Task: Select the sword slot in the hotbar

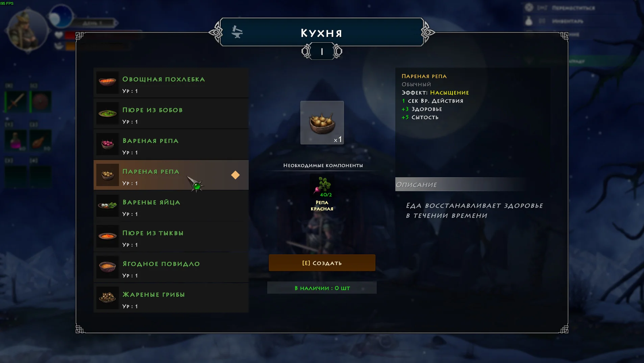Action: 16,101
